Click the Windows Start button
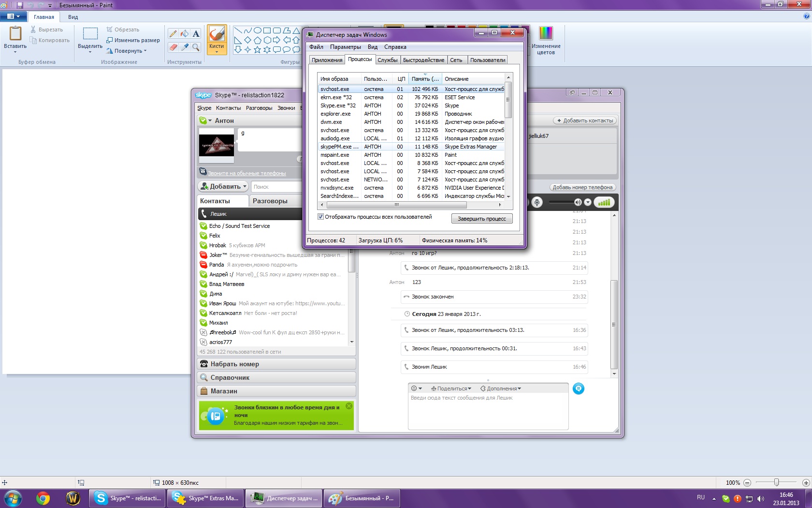812x508 pixels. [x=13, y=498]
